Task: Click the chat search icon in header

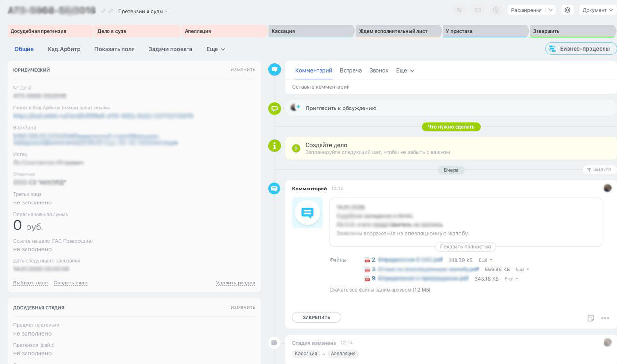Action: pos(496,10)
